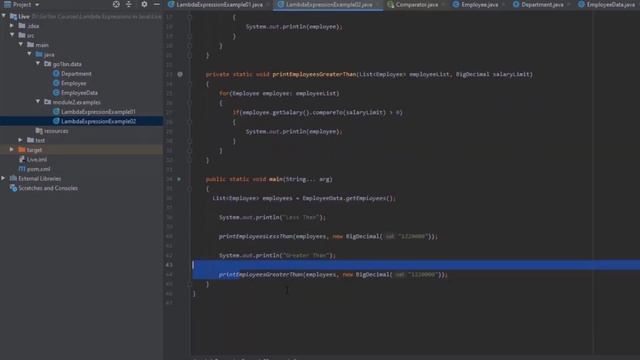
Task: Select pom.xml file in tree
Action: [38, 169]
